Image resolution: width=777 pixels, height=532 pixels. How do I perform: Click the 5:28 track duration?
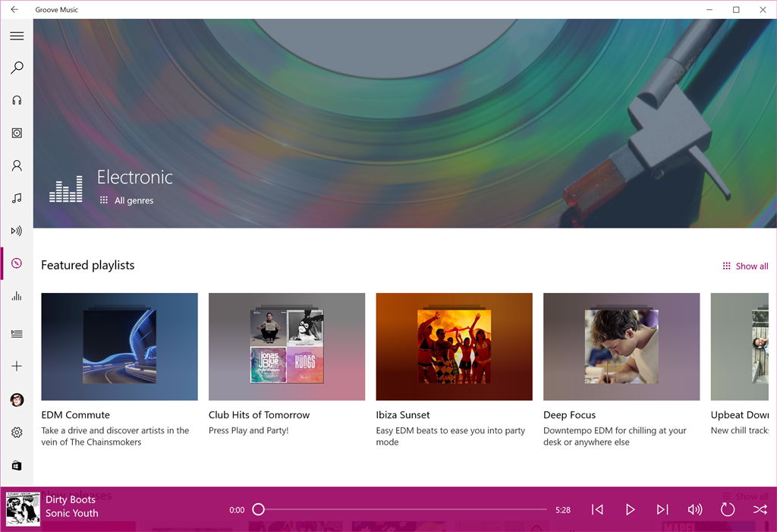click(563, 510)
